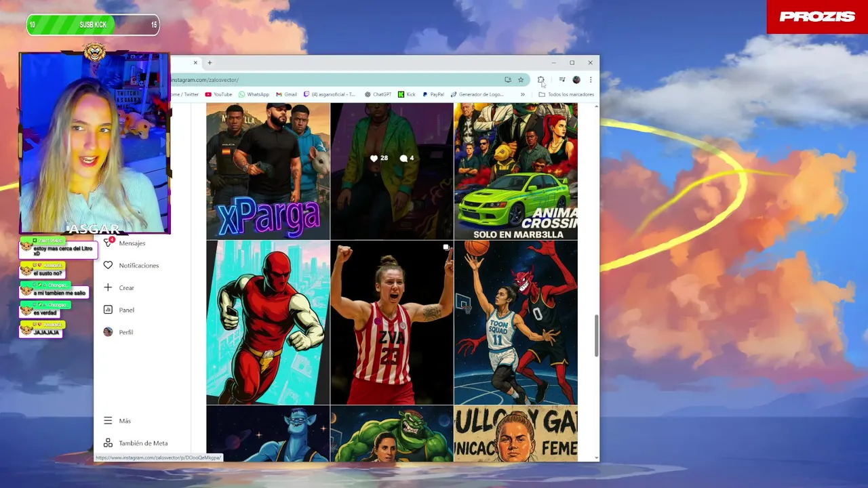Open ChatGPT bookmark
Image resolution: width=868 pixels, height=488 pixels.
378,95
